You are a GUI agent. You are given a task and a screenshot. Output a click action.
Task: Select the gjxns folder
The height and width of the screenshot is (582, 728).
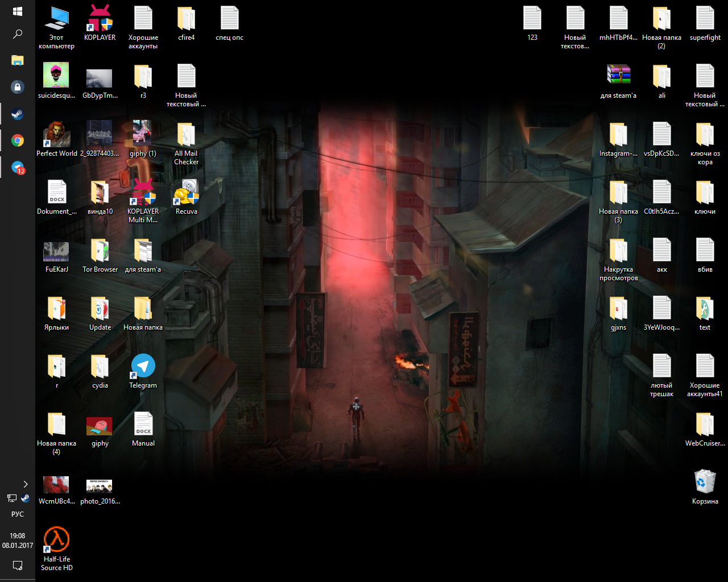(x=619, y=313)
